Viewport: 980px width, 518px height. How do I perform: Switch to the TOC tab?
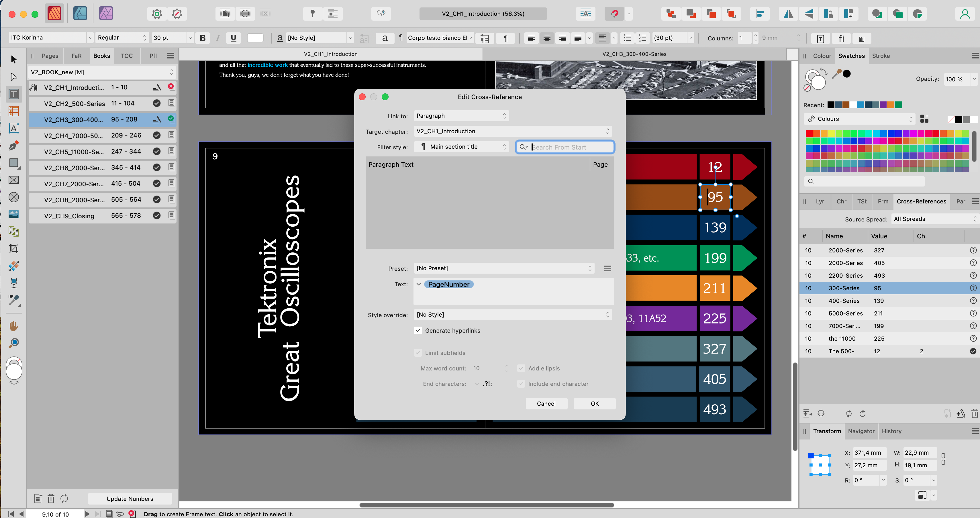tap(127, 56)
